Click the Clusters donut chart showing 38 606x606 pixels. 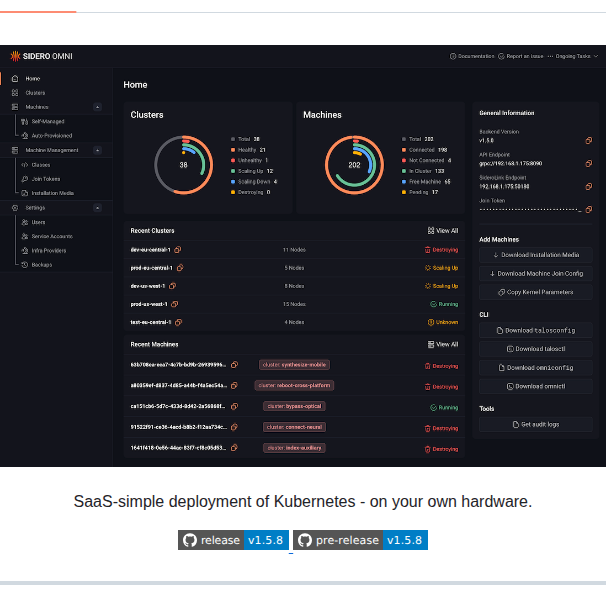click(x=184, y=165)
